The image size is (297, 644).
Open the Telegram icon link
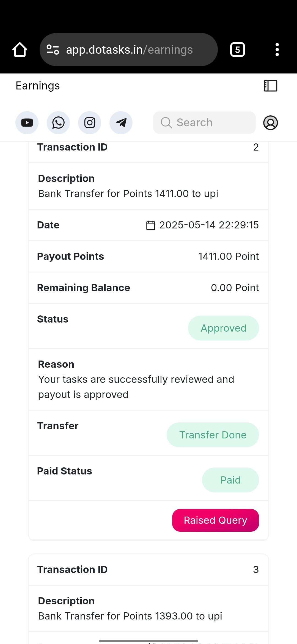(x=121, y=123)
